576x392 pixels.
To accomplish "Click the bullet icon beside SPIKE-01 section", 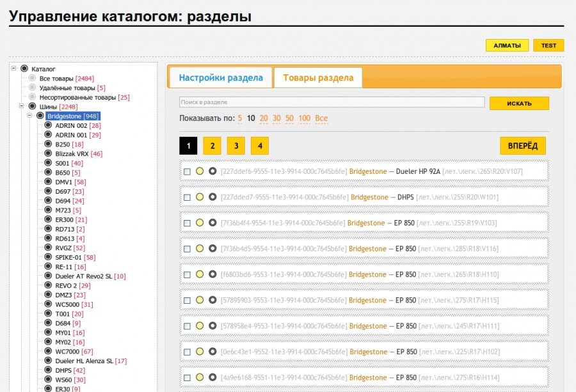I will [x=49, y=257].
